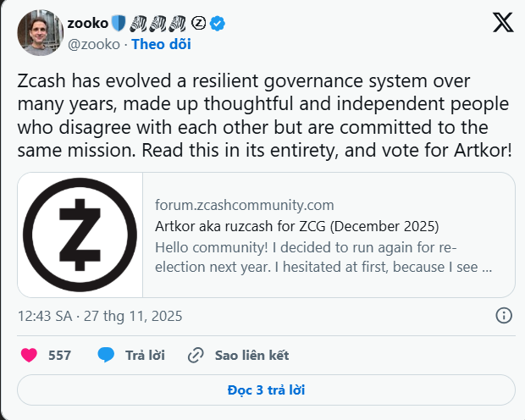Click the blue verified badge beside zooko

218,24
